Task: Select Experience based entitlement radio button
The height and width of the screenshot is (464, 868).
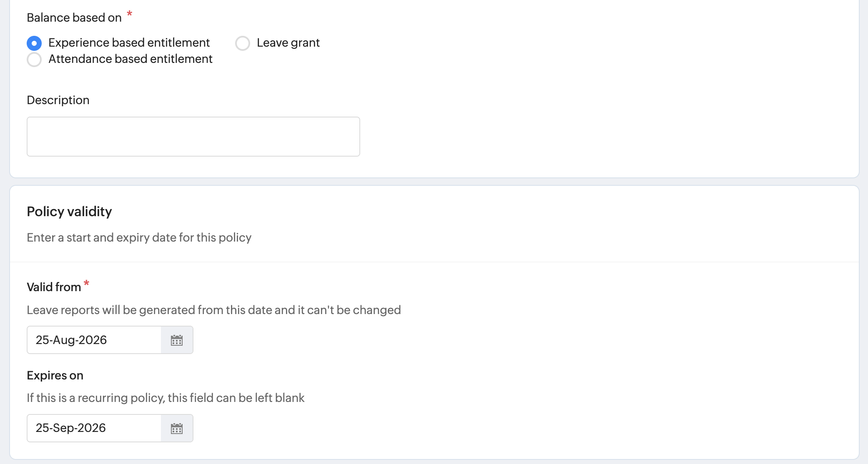Action: coord(34,43)
